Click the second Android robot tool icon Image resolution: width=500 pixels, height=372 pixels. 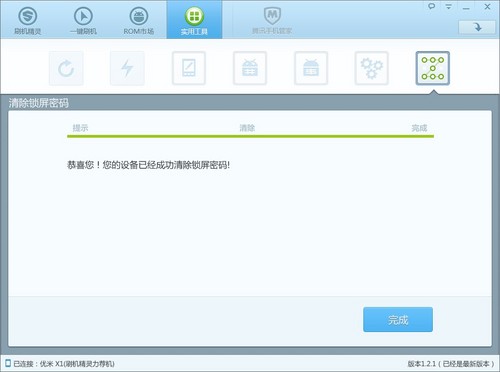(311, 68)
